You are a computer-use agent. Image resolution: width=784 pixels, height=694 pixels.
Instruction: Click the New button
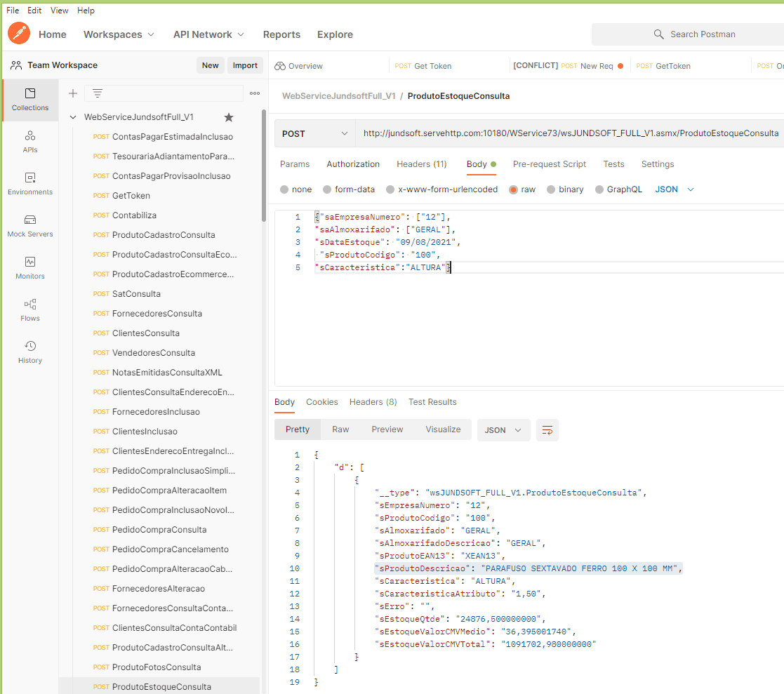[x=210, y=65]
